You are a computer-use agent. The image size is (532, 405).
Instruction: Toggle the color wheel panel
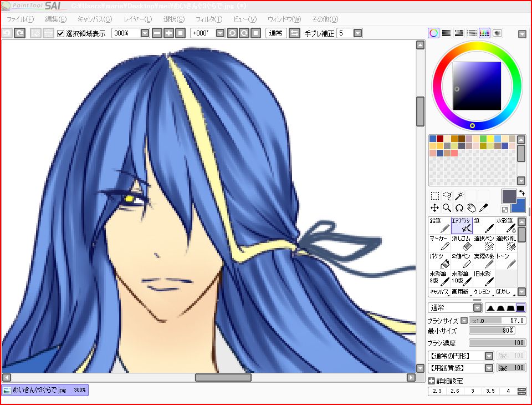point(433,33)
